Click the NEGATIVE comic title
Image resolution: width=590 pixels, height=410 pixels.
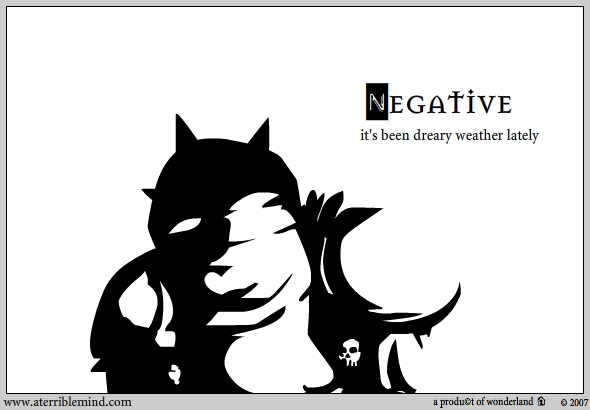(439, 102)
